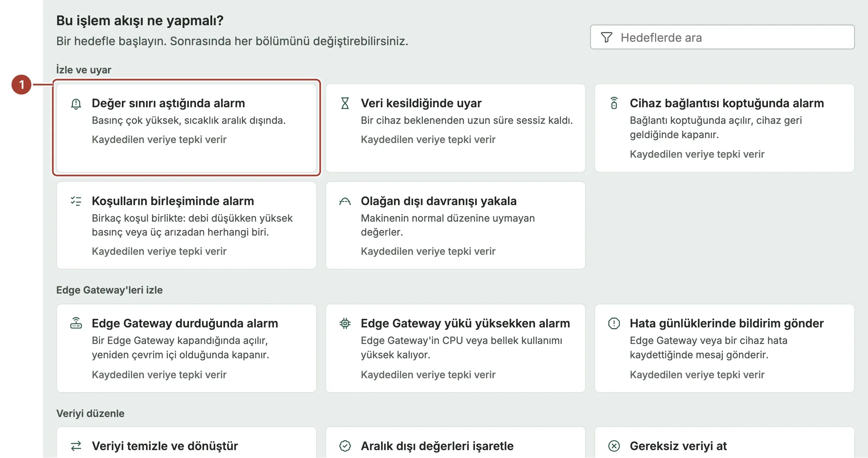Click the swap arrows icon for Veriyi temizle ve dönüştür
Viewport: 868px width, 458px height.
(76, 446)
